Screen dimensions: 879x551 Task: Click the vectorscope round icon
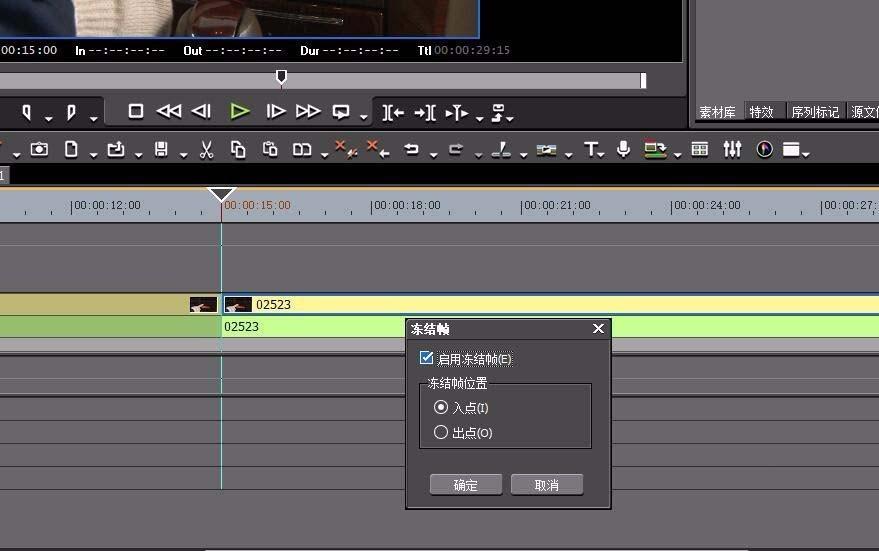765,149
